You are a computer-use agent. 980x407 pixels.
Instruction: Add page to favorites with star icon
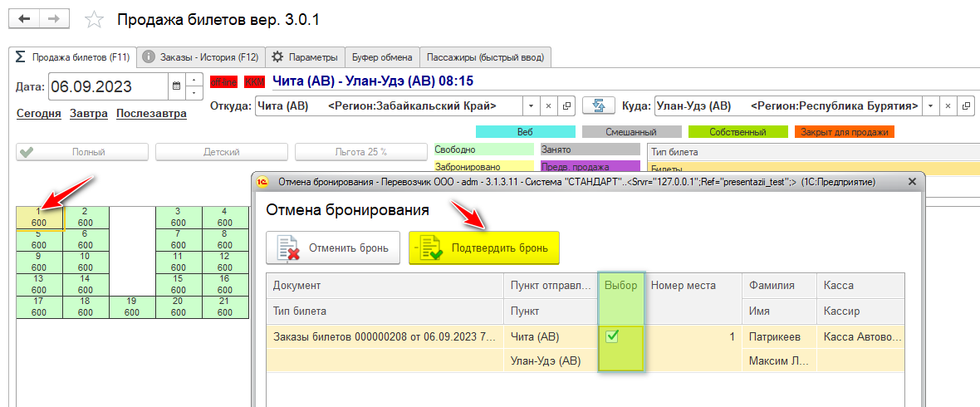point(96,19)
